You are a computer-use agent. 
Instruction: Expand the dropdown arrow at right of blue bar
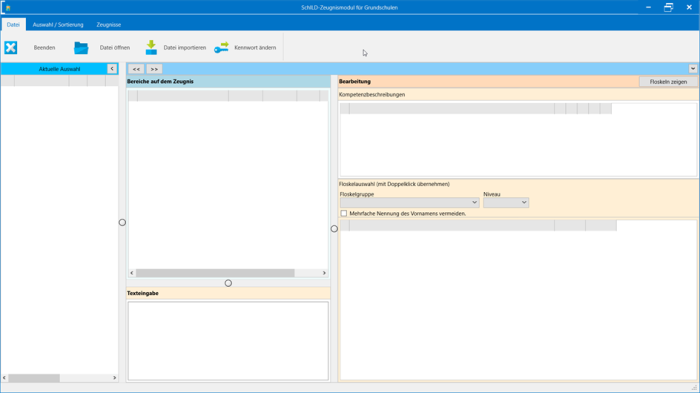692,69
